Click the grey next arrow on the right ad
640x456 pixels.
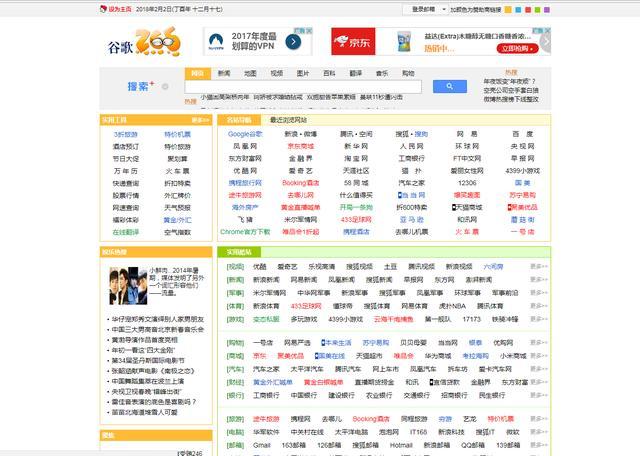click(545, 42)
